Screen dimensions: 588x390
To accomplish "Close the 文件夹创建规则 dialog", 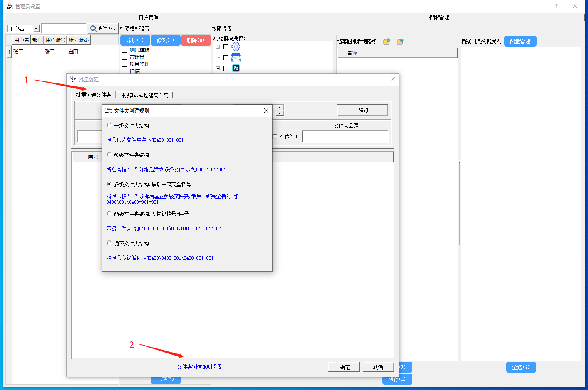I will [266, 110].
